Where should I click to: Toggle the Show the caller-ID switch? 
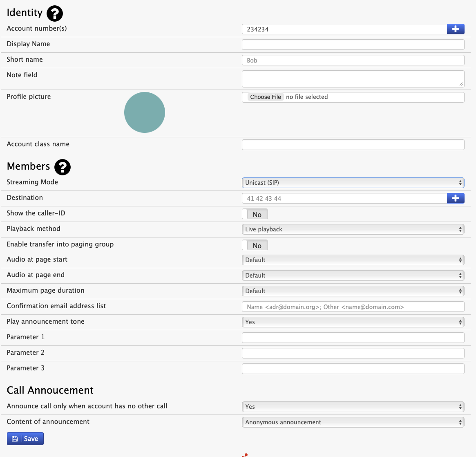click(255, 214)
